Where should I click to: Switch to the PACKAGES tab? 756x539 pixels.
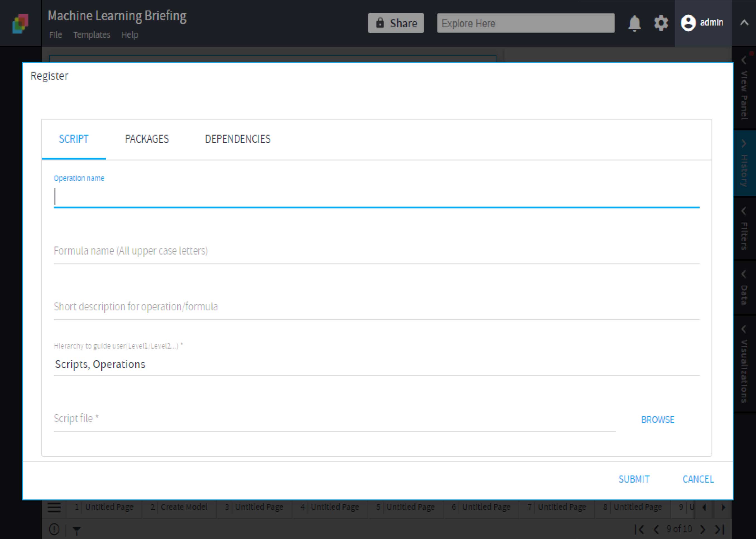(147, 139)
